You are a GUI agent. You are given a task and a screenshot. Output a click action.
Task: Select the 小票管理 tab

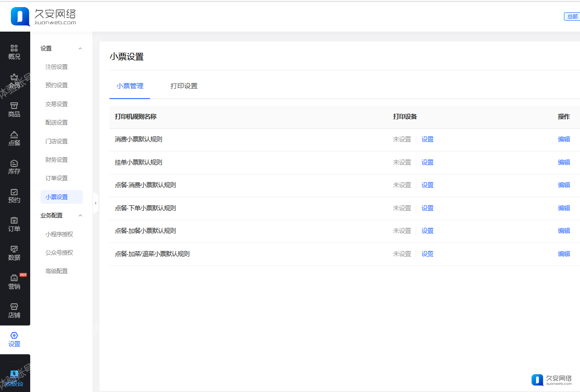(130, 86)
